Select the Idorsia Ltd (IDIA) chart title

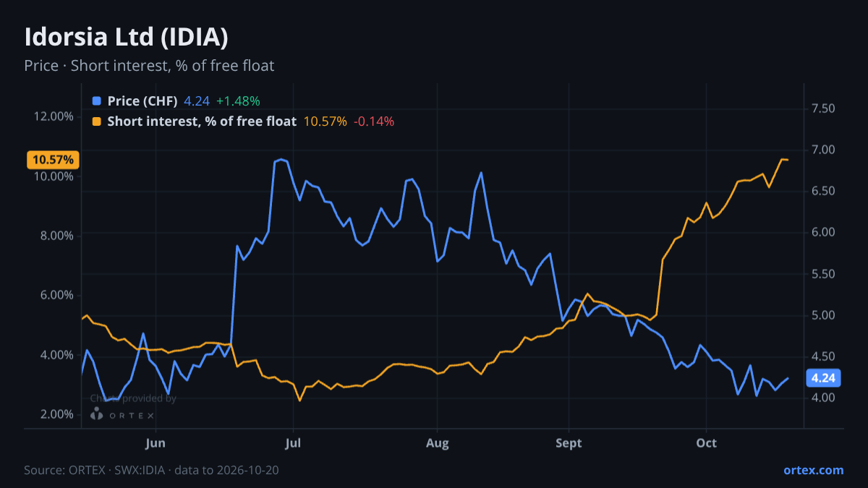(x=127, y=36)
